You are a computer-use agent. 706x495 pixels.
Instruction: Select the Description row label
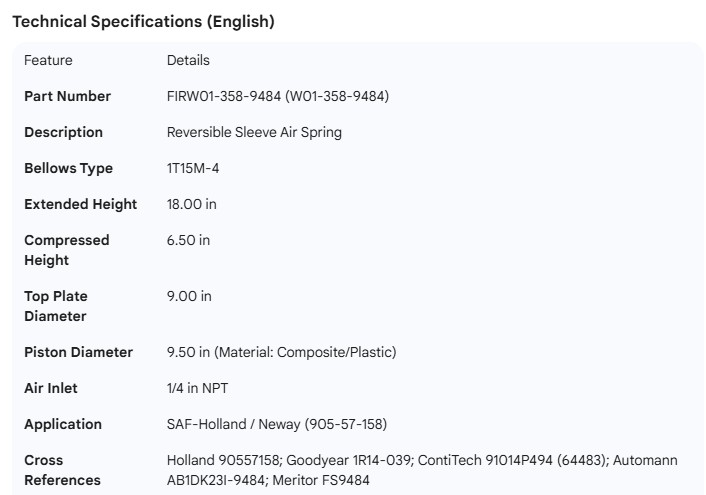click(x=63, y=132)
